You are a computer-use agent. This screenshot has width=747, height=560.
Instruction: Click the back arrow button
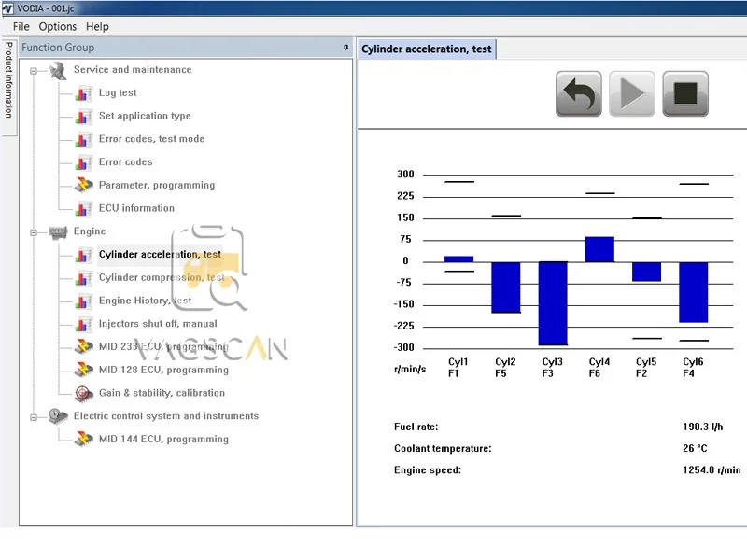[578, 94]
